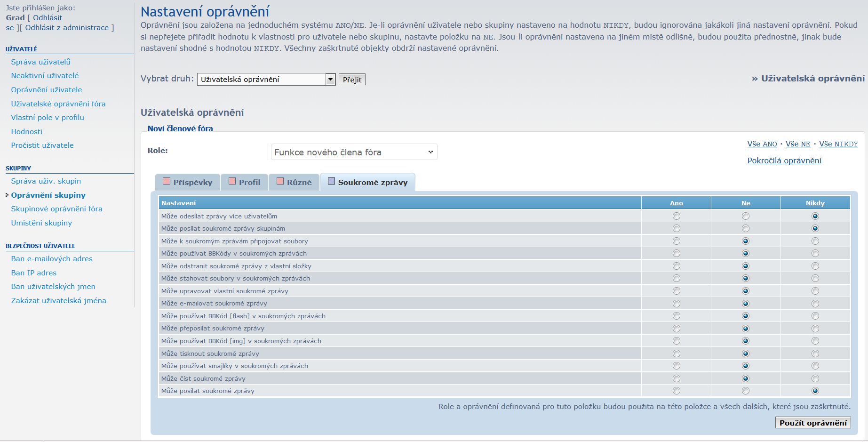
Task: Click 'Vše NIKDY' link
Action: 838,144
